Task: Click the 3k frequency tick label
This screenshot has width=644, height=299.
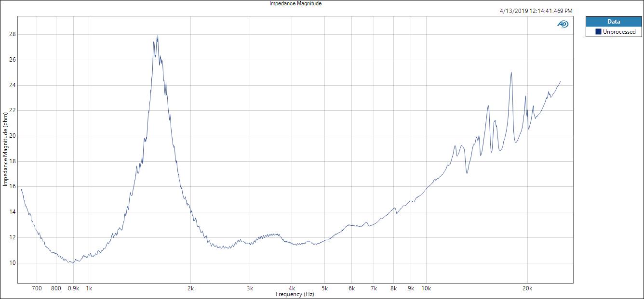Action: pyautogui.click(x=250, y=288)
